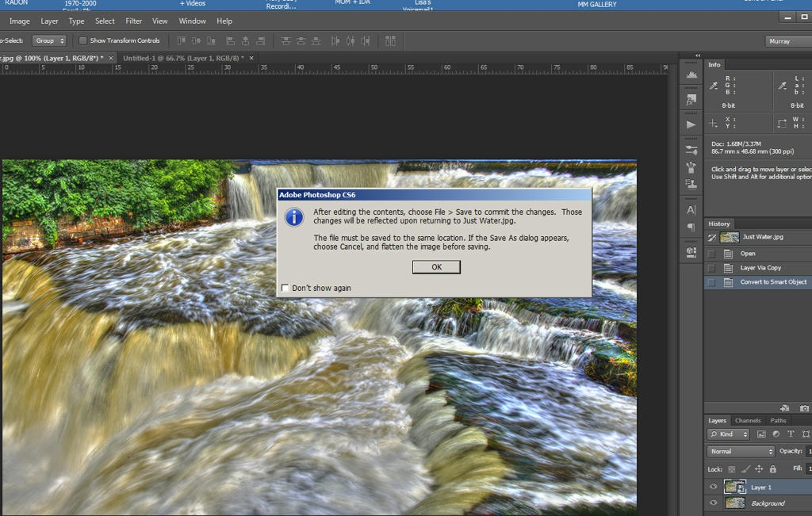Screen dimensions: 812x516
Task: Filter layers by shape layer icon
Action: (x=806, y=434)
